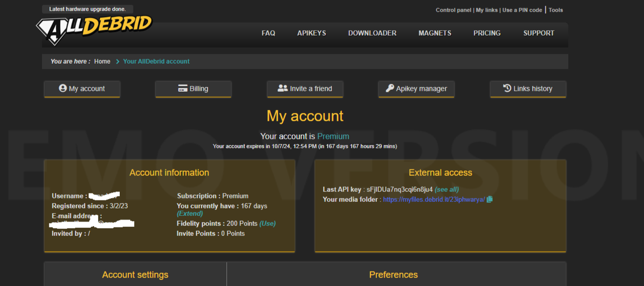Click Latest hardware upgrade done notice
The image size is (644, 286).
pyautogui.click(x=88, y=9)
